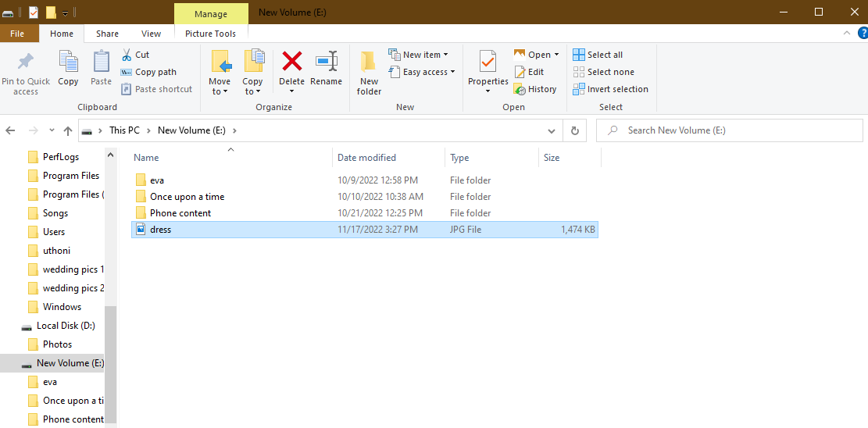868x428 pixels.
Task: Go up one folder level arrow
Action: click(x=68, y=130)
